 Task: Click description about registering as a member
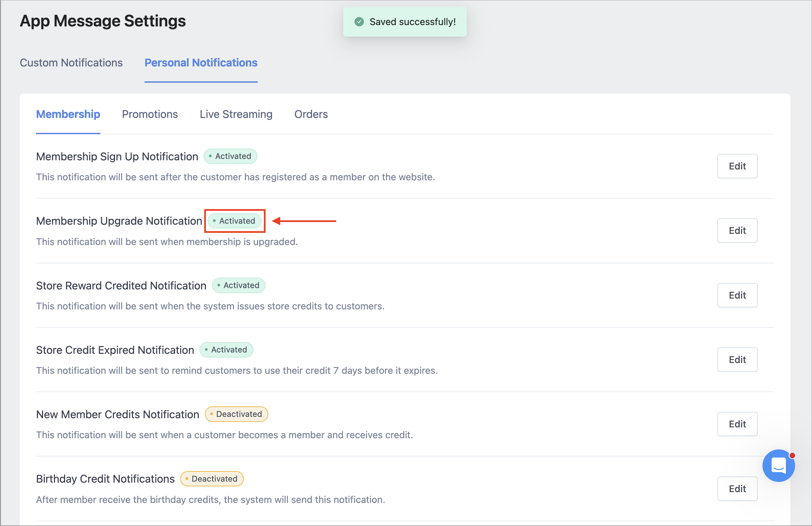pyautogui.click(x=235, y=177)
